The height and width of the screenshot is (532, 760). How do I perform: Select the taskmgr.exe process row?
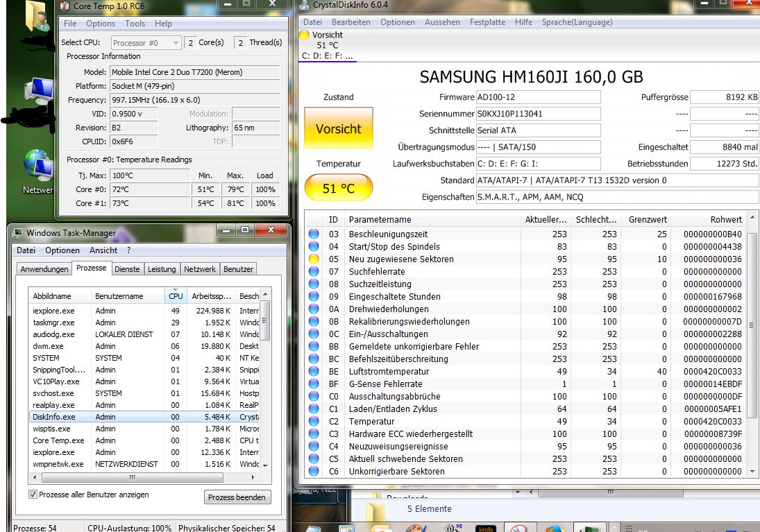pos(144,323)
